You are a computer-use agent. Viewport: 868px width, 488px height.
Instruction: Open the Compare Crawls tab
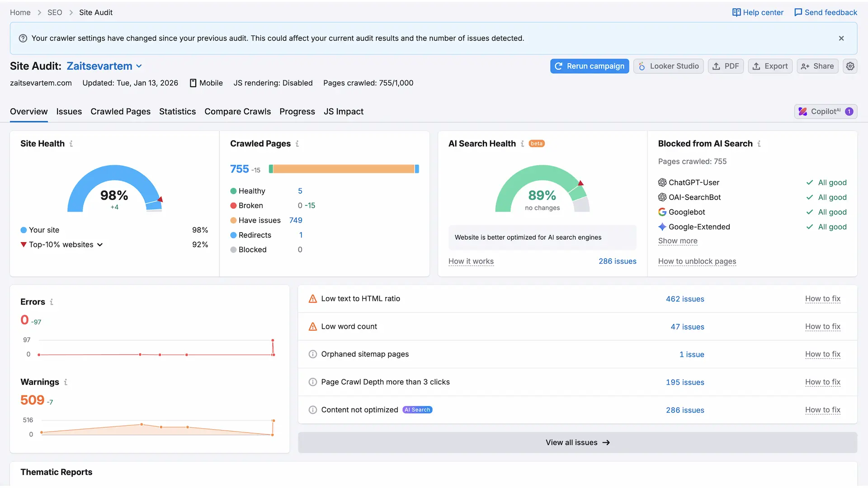click(x=237, y=112)
